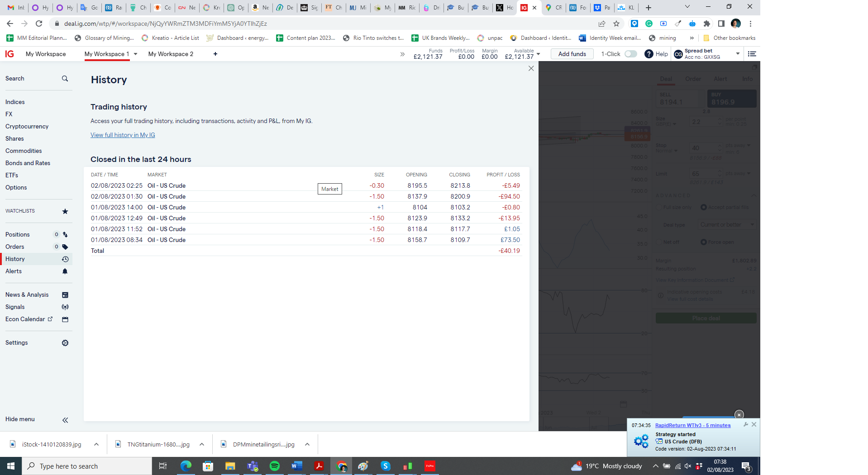Expand the funds summary dropdown arrow
868x475 pixels.
(539, 54)
